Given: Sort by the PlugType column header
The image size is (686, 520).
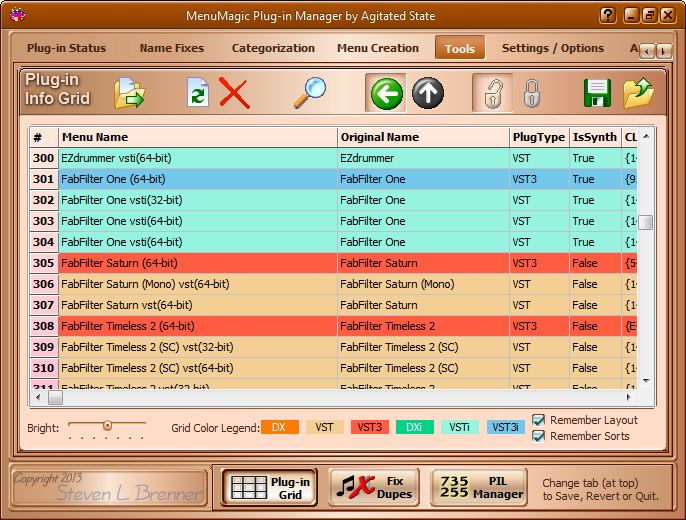Looking at the screenshot, I should (x=539, y=137).
